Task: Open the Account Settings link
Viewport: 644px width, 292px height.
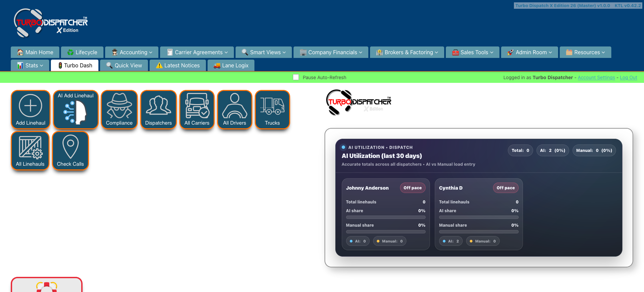Action: (x=596, y=77)
